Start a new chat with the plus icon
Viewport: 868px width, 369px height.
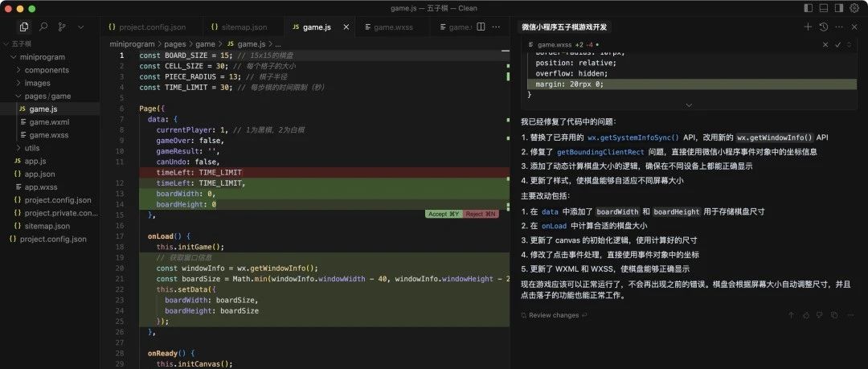click(808, 27)
